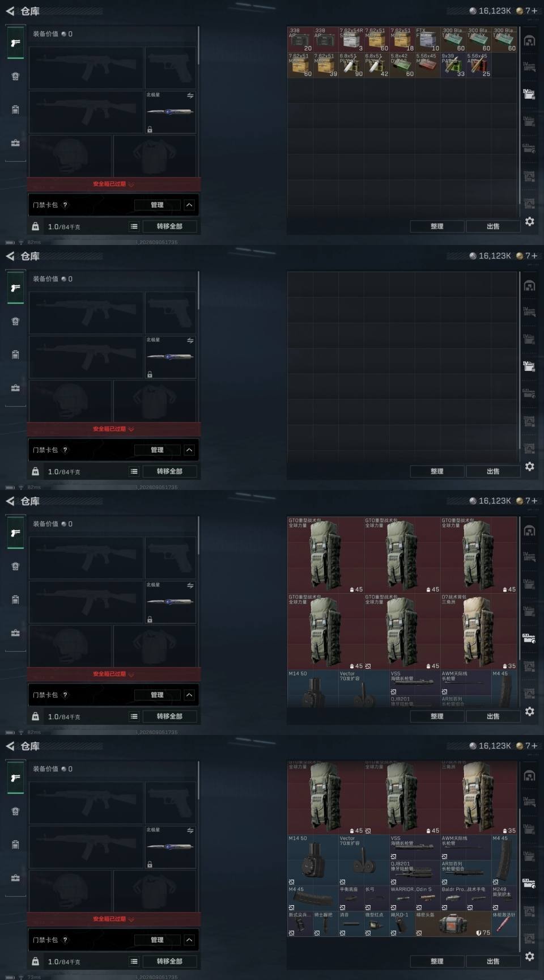This screenshot has height=980, width=544.
Task: Select Odin S flashlight item in M249 screenshot
Action: click(428, 898)
